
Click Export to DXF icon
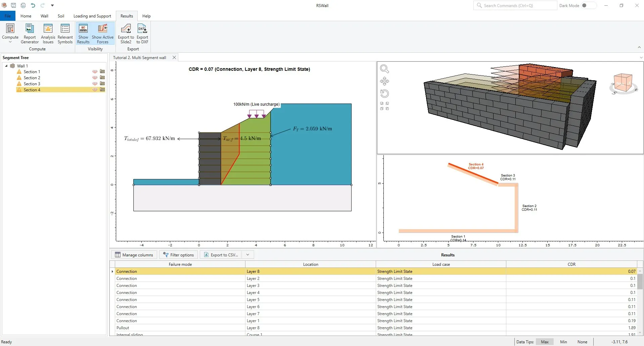coord(142,34)
